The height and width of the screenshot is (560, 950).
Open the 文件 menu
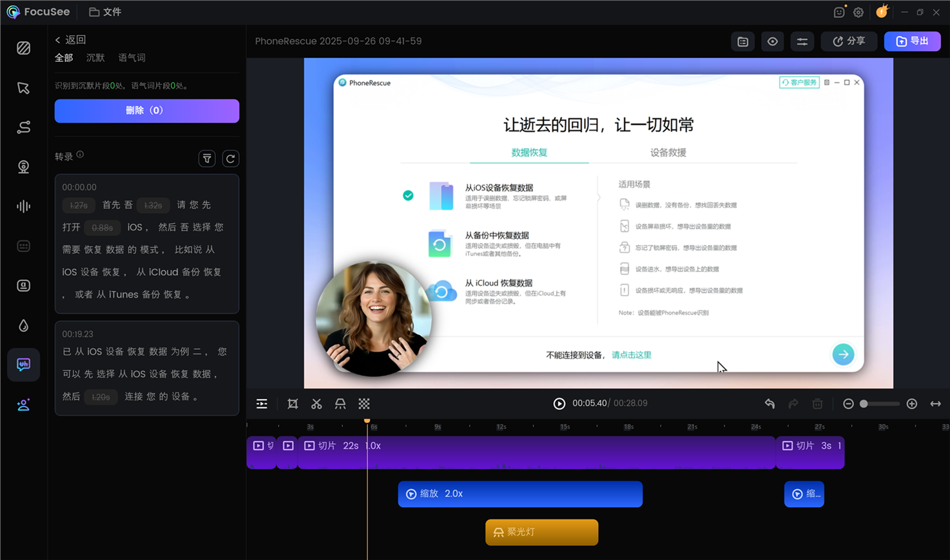tap(105, 12)
